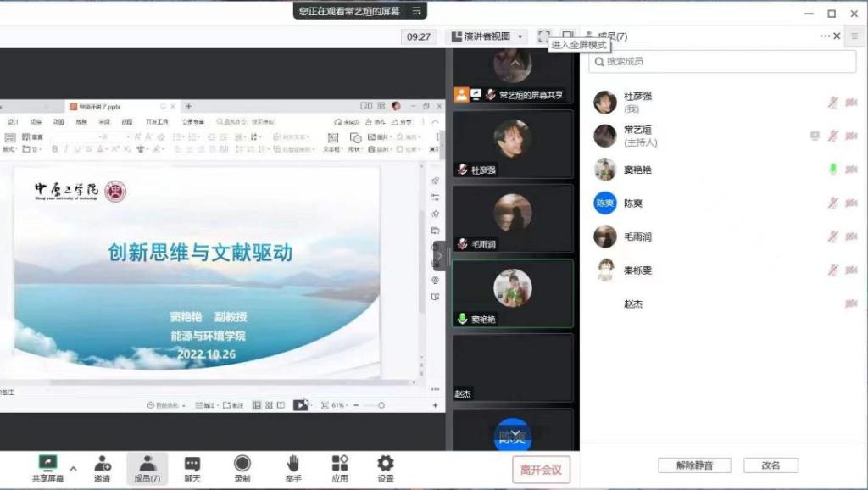868x490 pixels.
Task: Click the 搜索成员 search field
Action: (x=716, y=61)
